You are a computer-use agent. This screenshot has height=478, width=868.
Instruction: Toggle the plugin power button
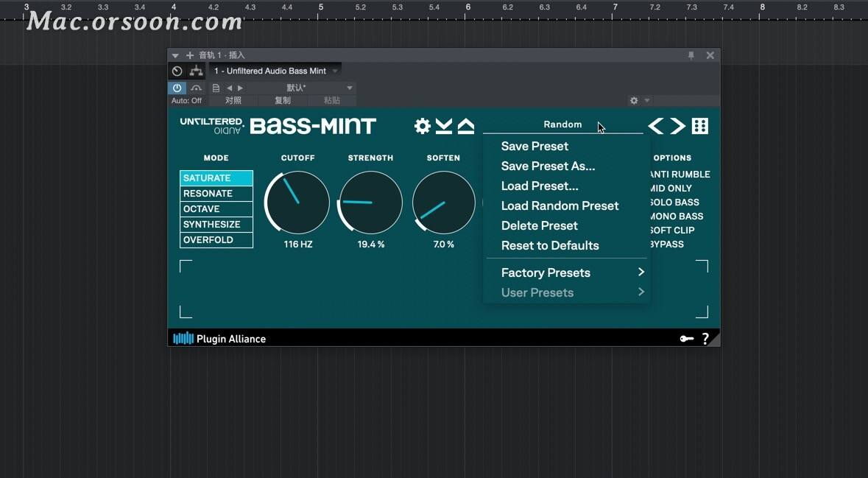point(177,88)
